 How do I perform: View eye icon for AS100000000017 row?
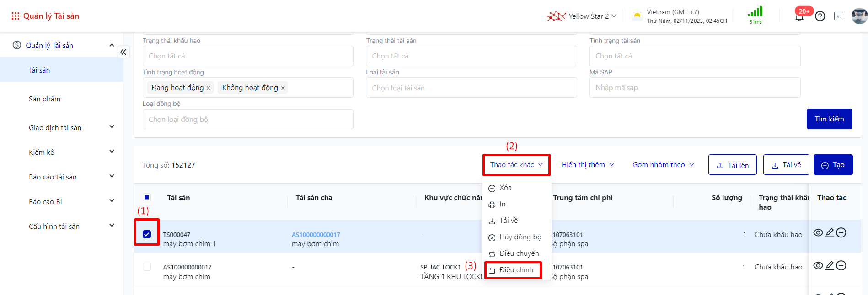click(x=818, y=266)
